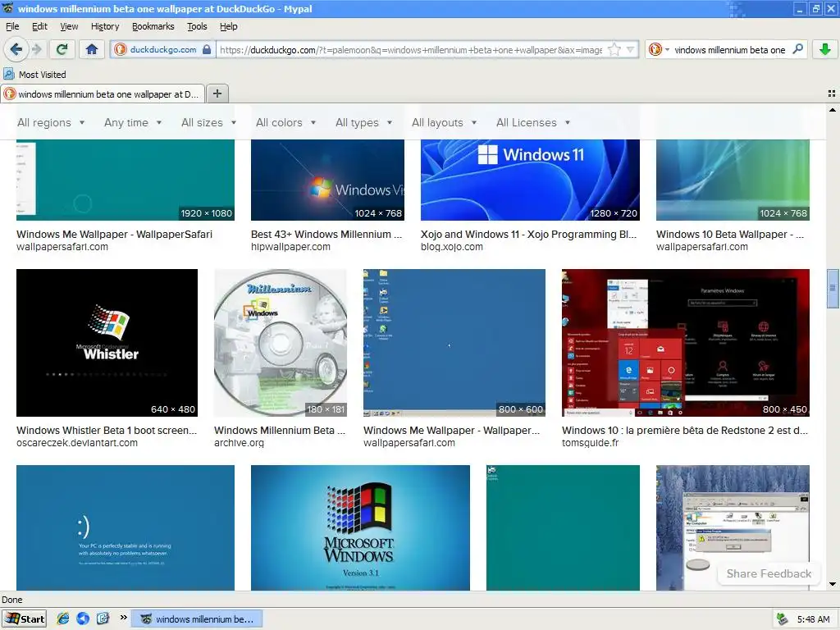Open the Help menu
840x630 pixels.
coord(229,26)
